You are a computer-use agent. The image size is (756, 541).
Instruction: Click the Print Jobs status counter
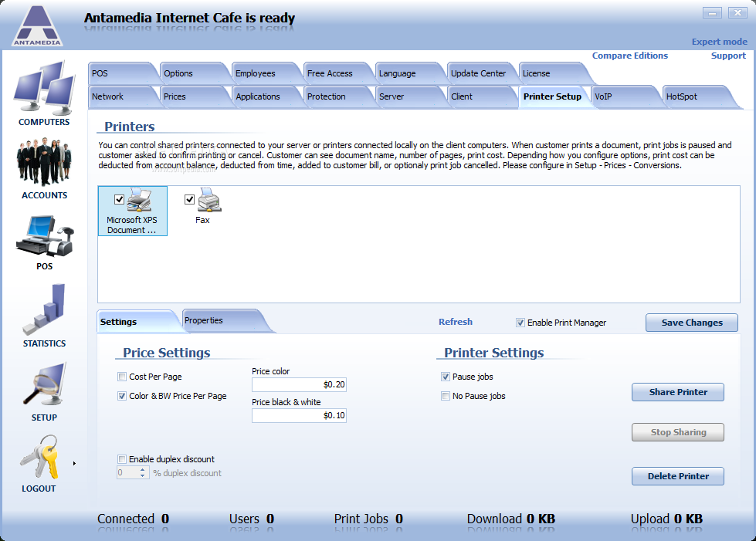[368, 519]
